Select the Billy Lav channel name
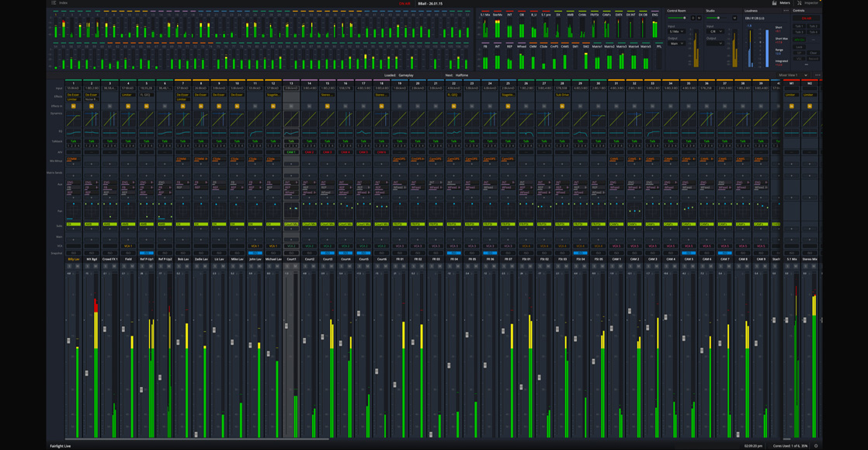The height and width of the screenshot is (450, 868). [74, 260]
